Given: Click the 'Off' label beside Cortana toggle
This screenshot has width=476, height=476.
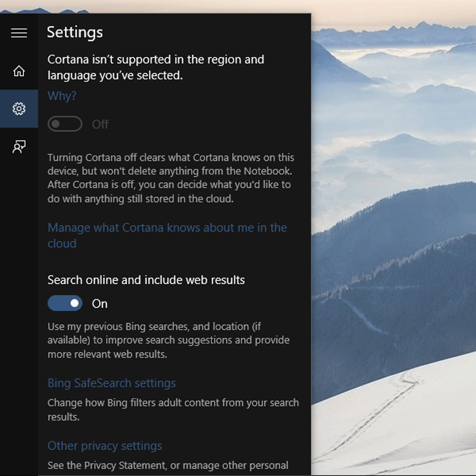Looking at the screenshot, I should click(x=100, y=124).
